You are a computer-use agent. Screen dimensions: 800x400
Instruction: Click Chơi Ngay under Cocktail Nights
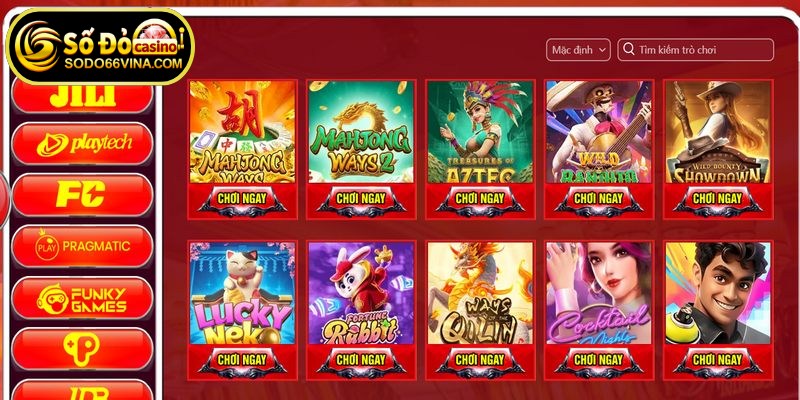point(599,360)
